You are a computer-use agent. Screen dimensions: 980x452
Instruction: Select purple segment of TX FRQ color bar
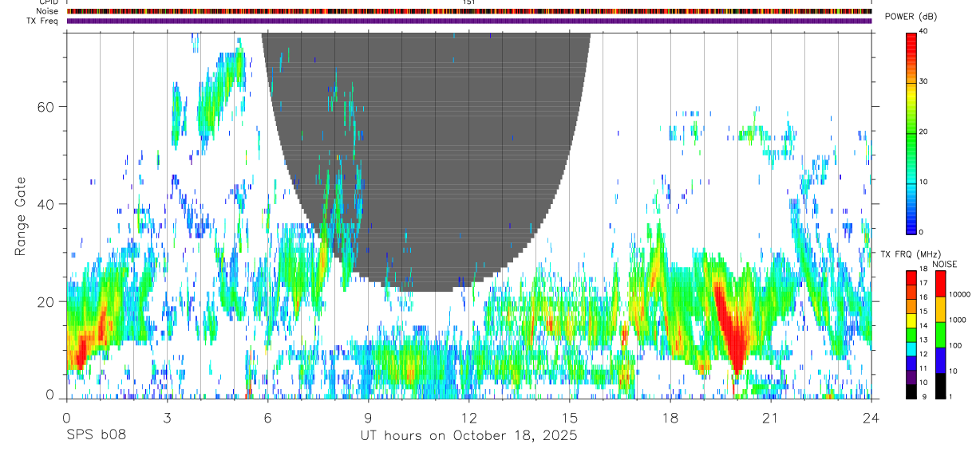911,377
